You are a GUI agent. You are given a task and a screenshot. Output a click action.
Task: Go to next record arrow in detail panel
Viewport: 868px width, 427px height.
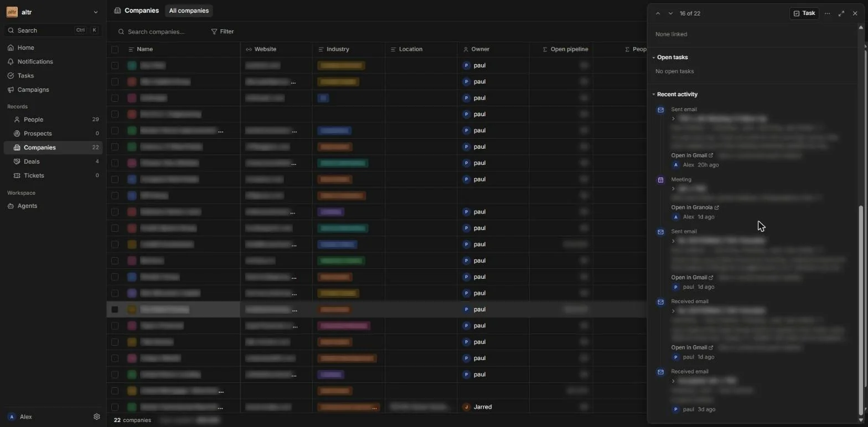pos(670,13)
